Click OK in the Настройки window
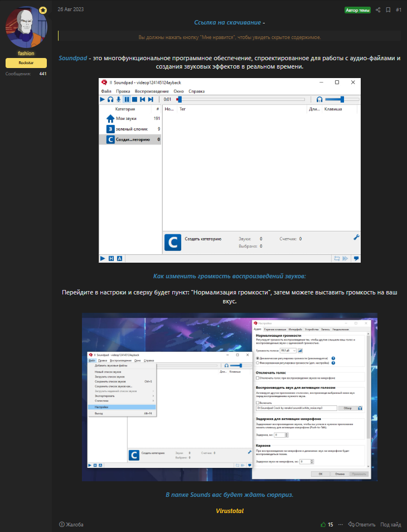This screenshot has width=407, height=532. point(321,474)
